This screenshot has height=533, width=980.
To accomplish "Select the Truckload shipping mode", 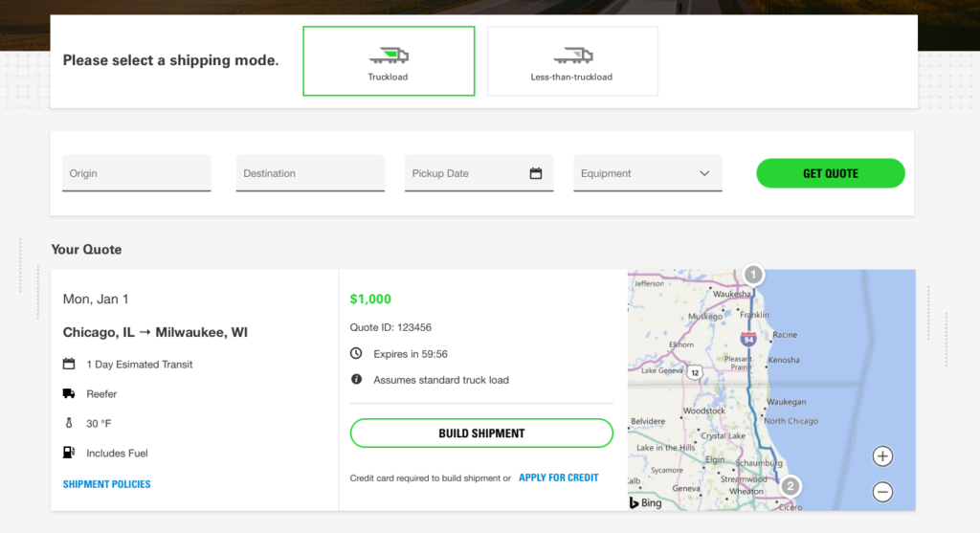I will pyautogui.click(x=389, y=61).
